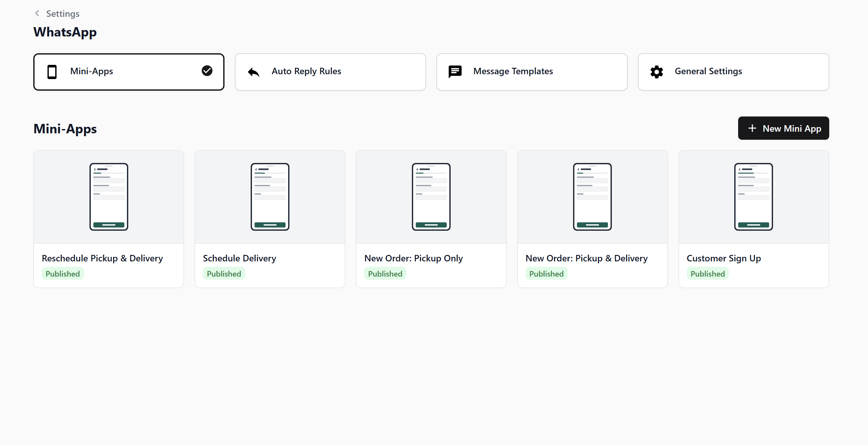This screenshot has height=445, width=868.
Task: Click the phone icon in Mini-Apps tab
Action: (52, 72)
